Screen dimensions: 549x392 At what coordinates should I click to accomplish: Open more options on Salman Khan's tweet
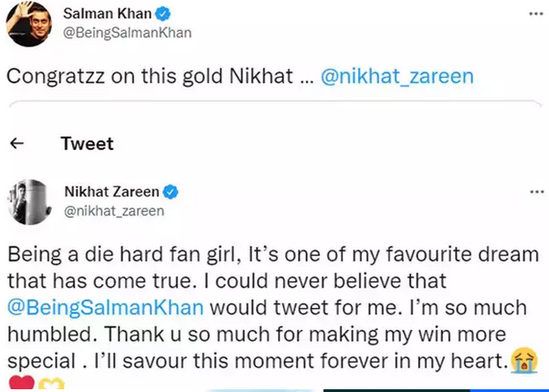533,14
